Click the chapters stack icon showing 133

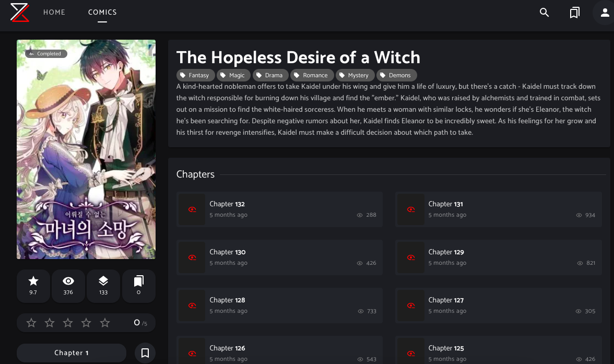[x=103, y=286]
